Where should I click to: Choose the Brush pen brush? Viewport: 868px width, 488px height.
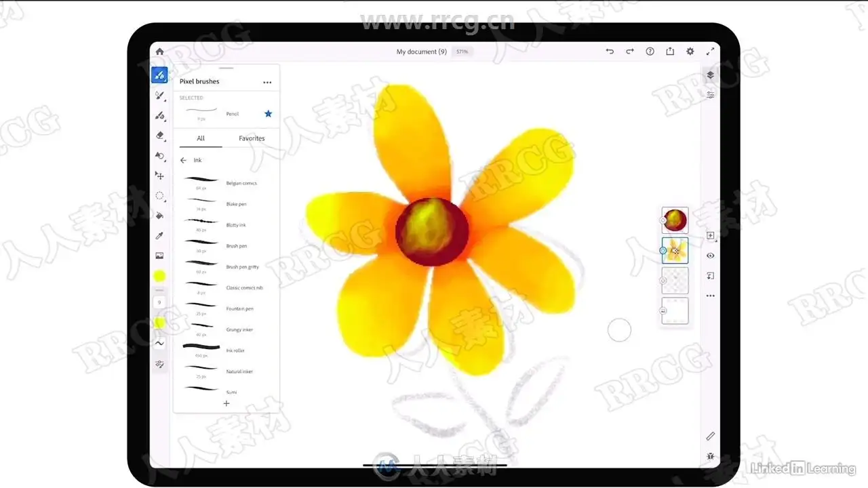click(x=226, y=246)
